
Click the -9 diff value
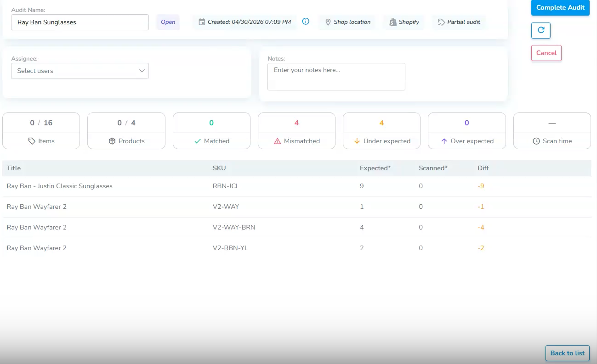pyautogui.click(x=481, y=186)
